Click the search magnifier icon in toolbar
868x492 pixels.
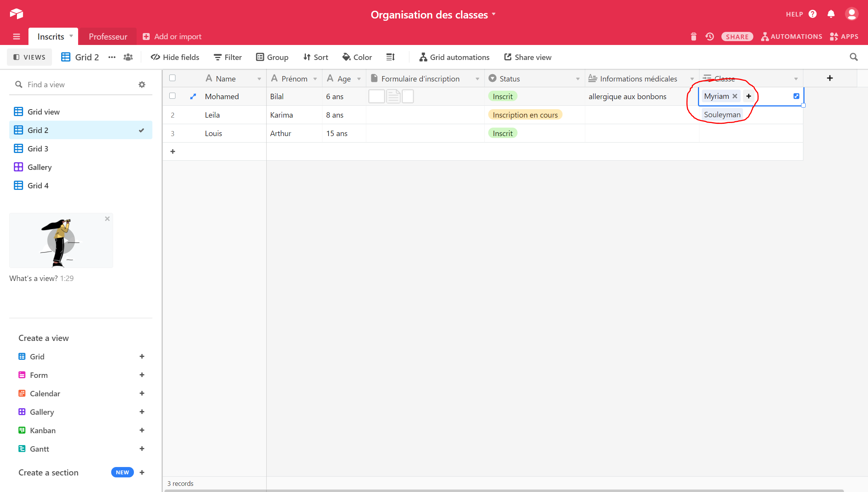tap(853, 57)
